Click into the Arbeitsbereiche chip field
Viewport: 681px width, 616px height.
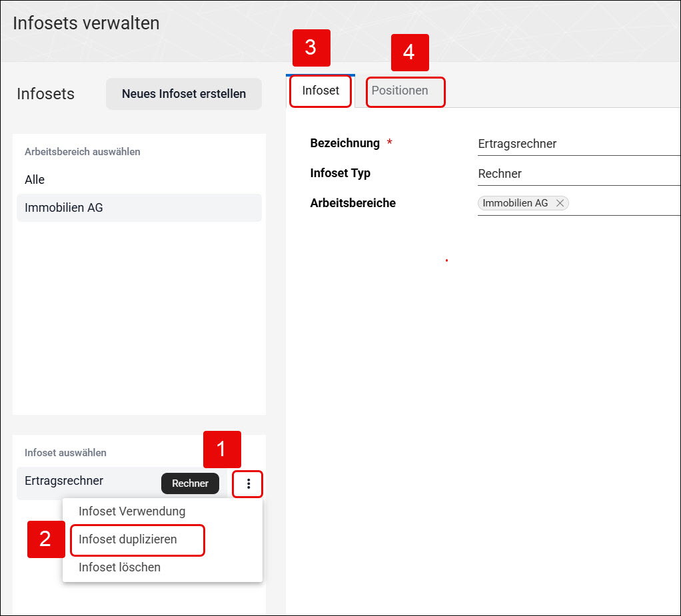(579, 204)
